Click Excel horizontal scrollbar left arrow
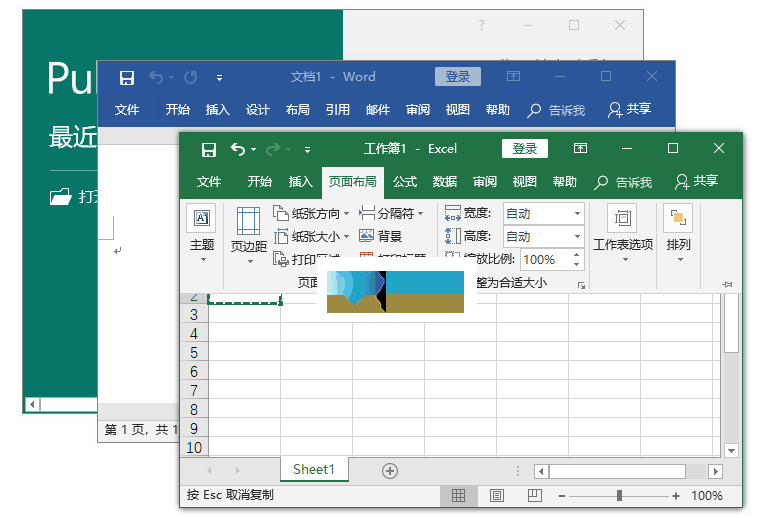This screenshot has height=518, width=778. click(541, 471)
